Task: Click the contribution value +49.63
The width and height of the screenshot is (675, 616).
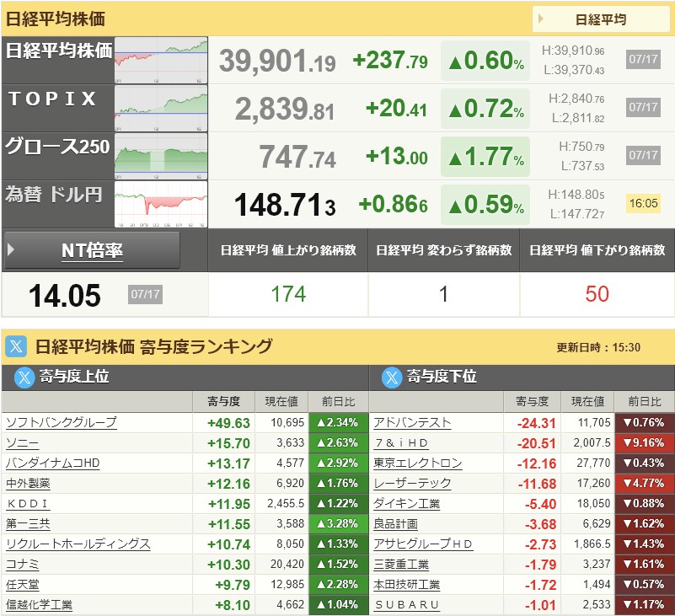Action: (x=228, y=423)
